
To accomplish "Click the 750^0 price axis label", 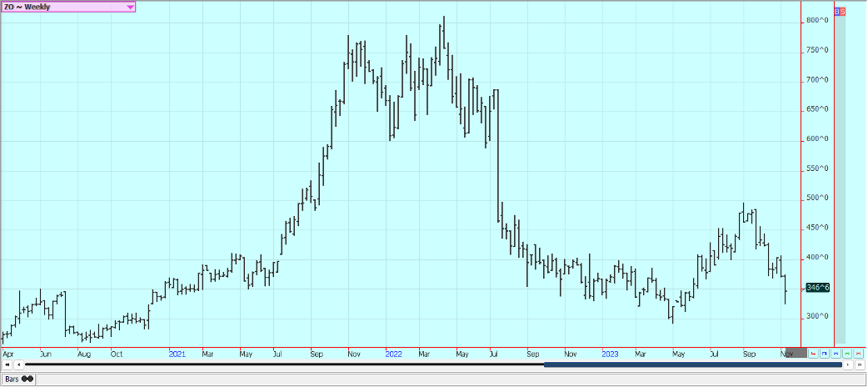I will 817,50.
